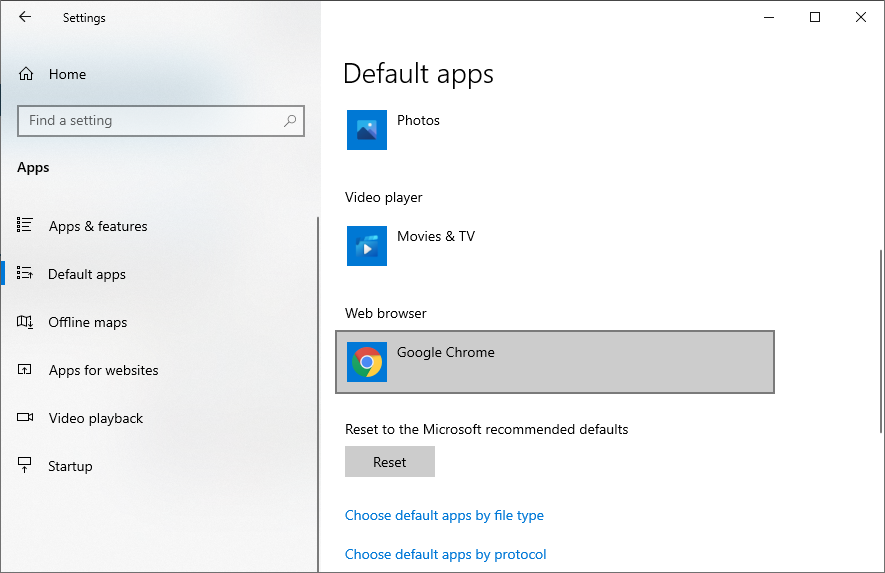Change default video player Movies & TV

(555, 246)
